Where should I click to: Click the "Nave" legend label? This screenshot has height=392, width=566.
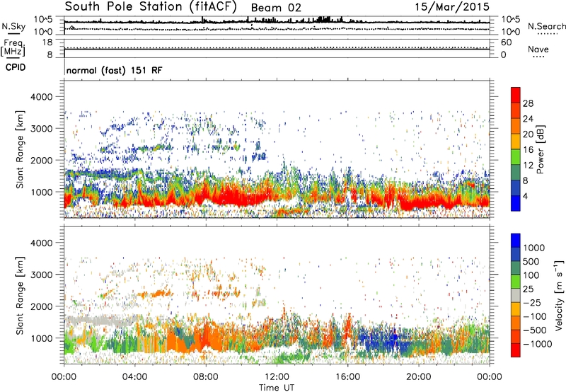[538, 49]
